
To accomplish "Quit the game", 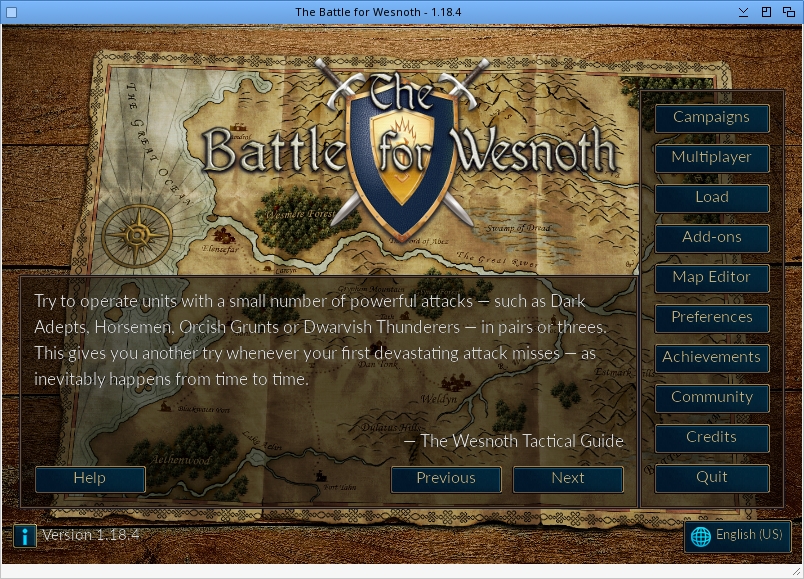I will [711, 478].
